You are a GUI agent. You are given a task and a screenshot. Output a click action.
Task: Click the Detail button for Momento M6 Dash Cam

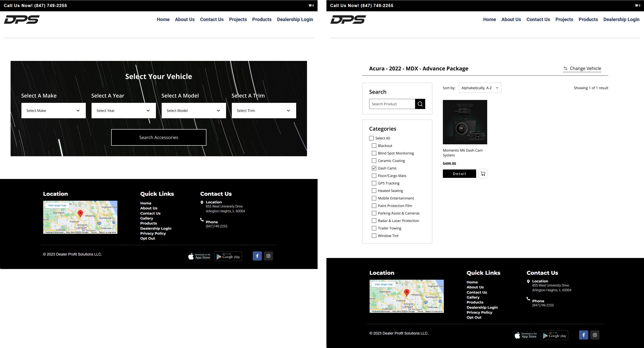(459, 174)
